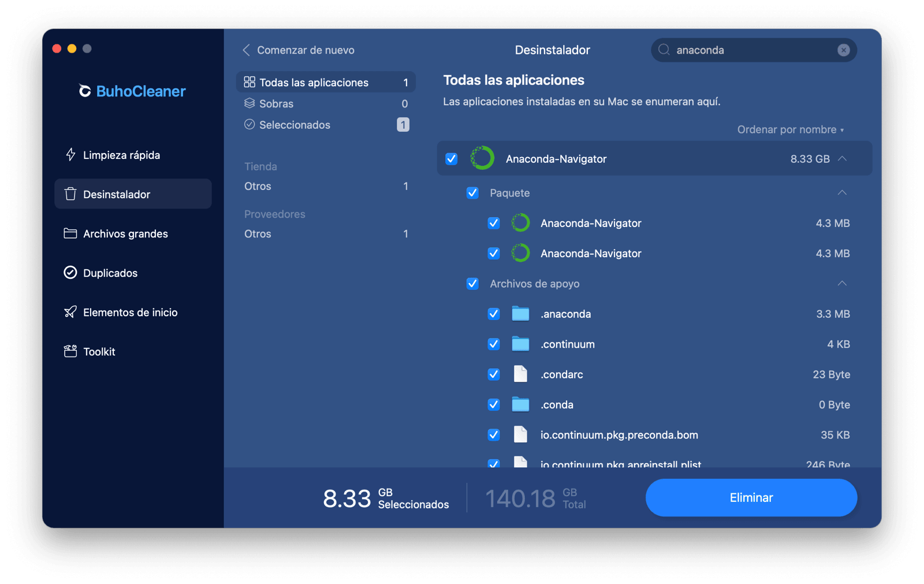Filter by Otros under Tienda
Image resolution: width=924 pixels, height=584 pixels.
[x=326, y=186]
